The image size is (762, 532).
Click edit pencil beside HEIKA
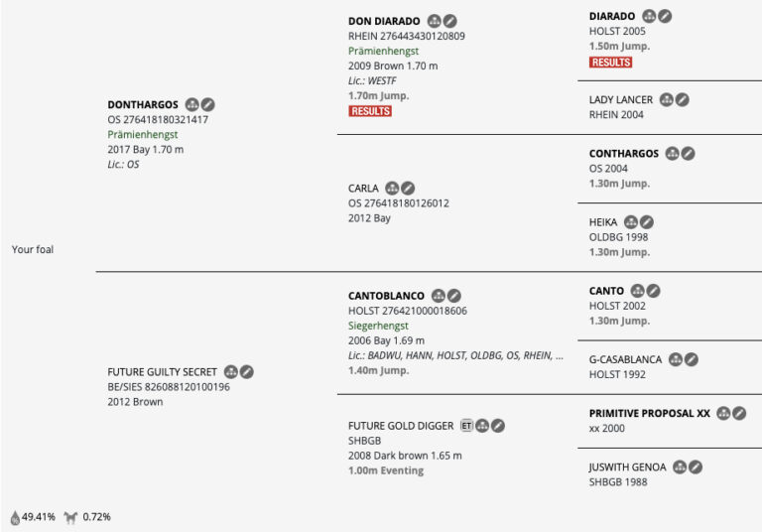point(647,222)
